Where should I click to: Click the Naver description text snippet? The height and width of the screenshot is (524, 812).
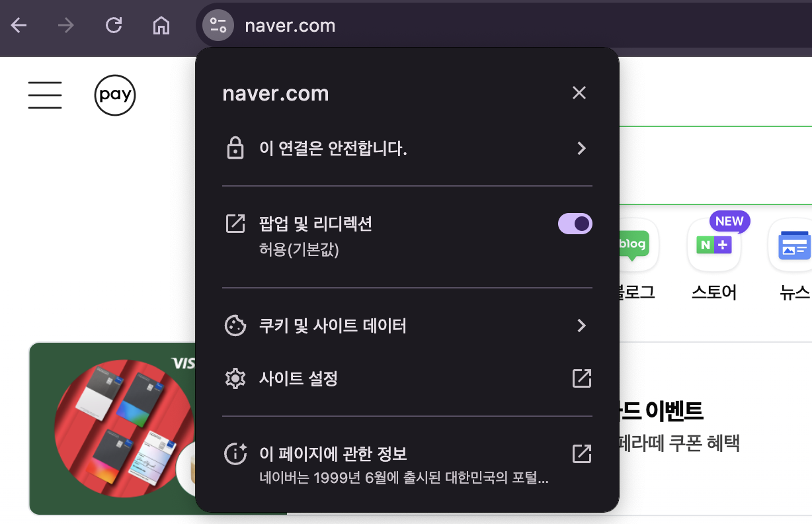[404, 478]
